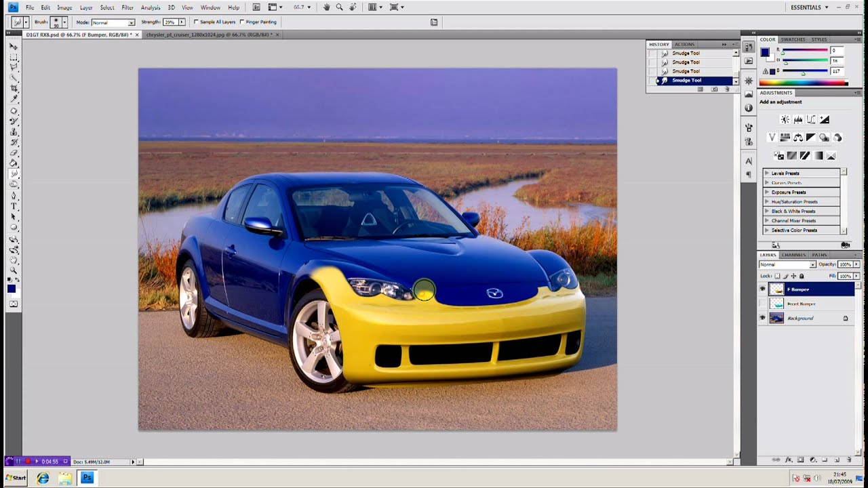Viewport: 868px width, 488px height.
Task: Select the Hand tool in toolbox
Action: (14, 260)
